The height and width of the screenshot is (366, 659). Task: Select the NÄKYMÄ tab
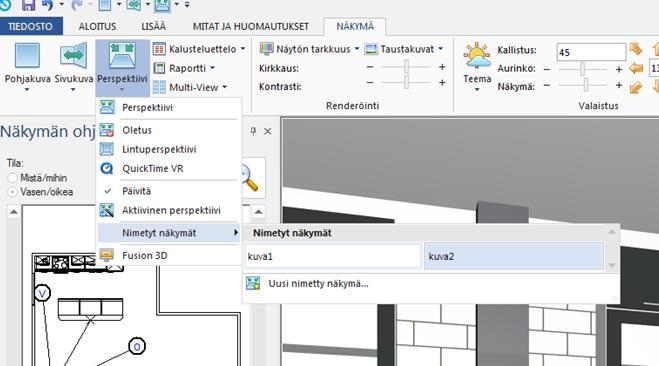[355, 26]
